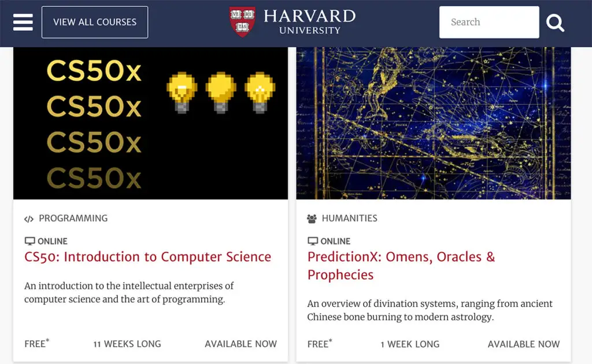Click Available Now on PredictionX card
The image size is (592, 364).
click(x=523, y=344)
